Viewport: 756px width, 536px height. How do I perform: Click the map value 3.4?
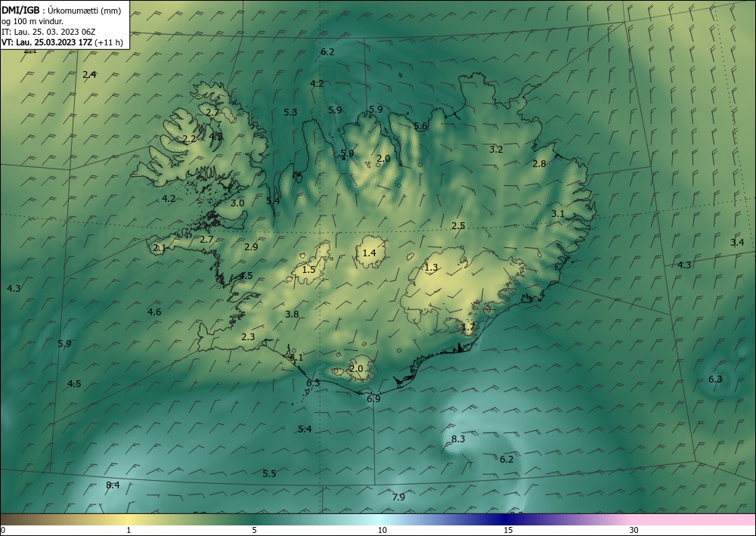point(737,243)
